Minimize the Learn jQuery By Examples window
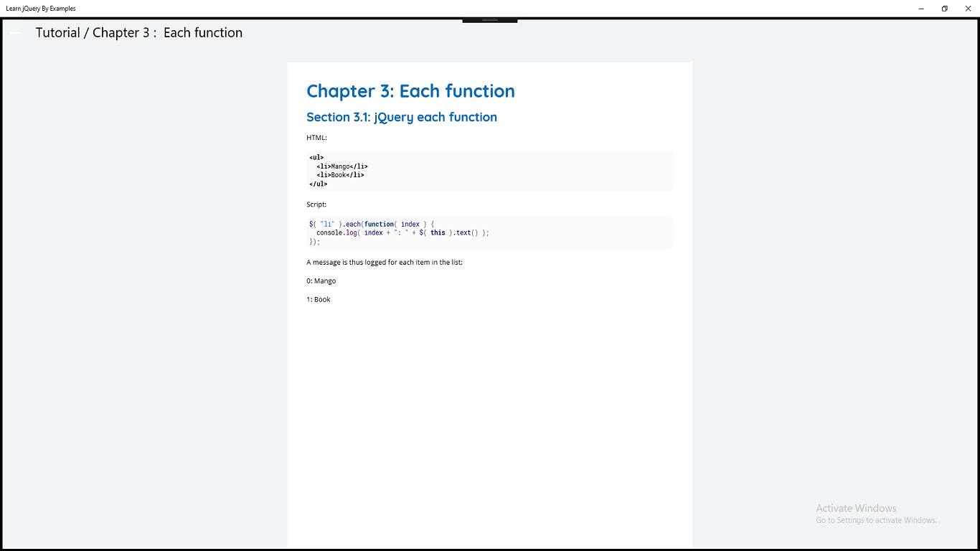The width and height of the screenshot is (980, 551). (921, 9)
